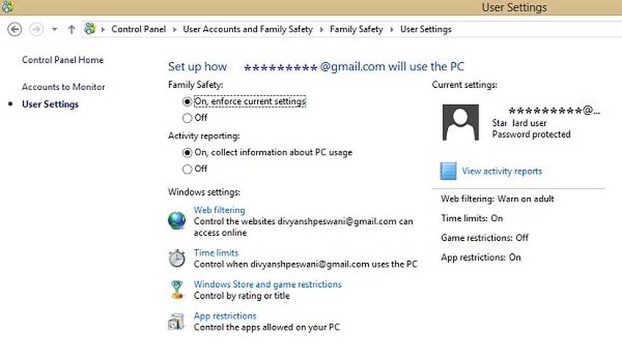Click the Web filtering globe icon
Viewport: 622px width, 364px height.
click(x=177, y=221)
